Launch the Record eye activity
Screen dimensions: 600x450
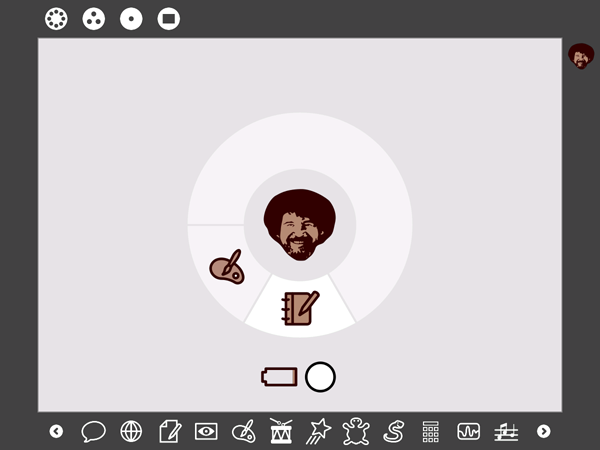[206, 431]
